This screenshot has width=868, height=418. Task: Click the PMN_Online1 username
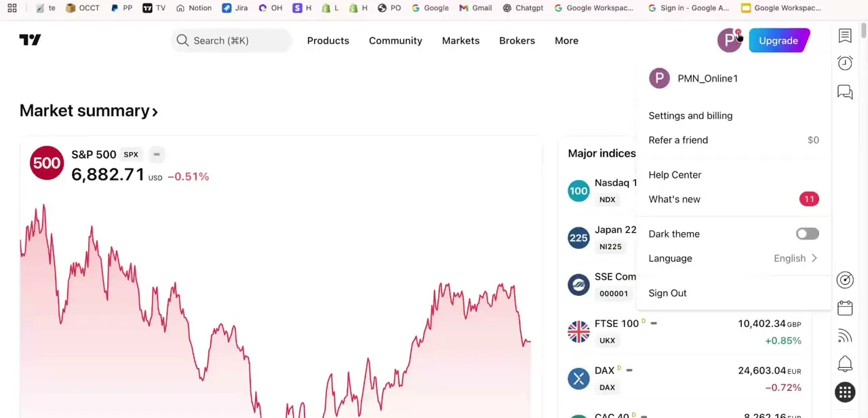pos(707,78)
